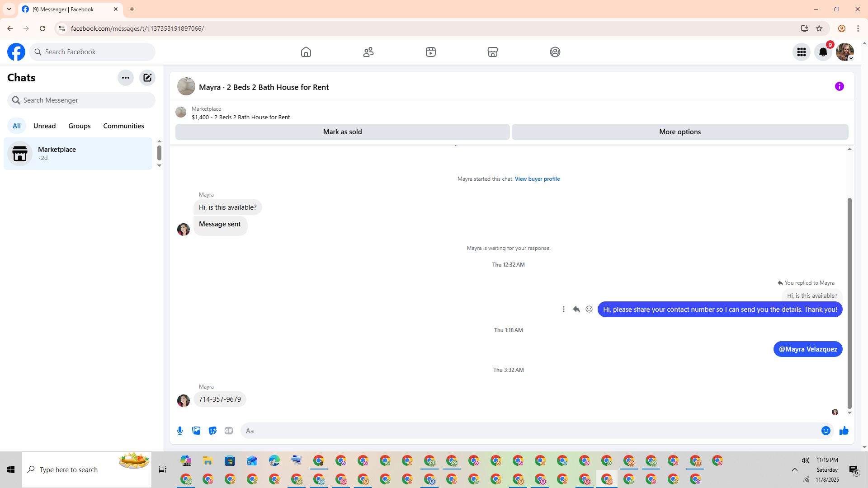
Task: Open the emoji picker in the message box
Action: (826, 431)
